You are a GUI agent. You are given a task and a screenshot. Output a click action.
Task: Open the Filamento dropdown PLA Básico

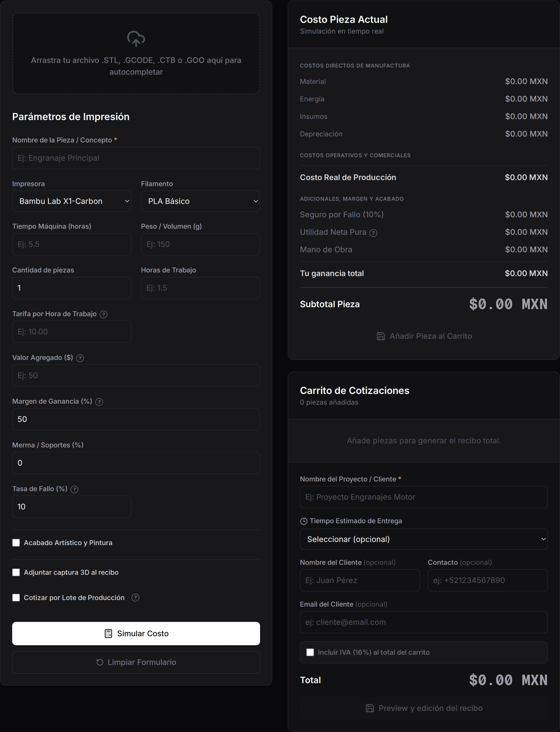(x=200, y=201)
